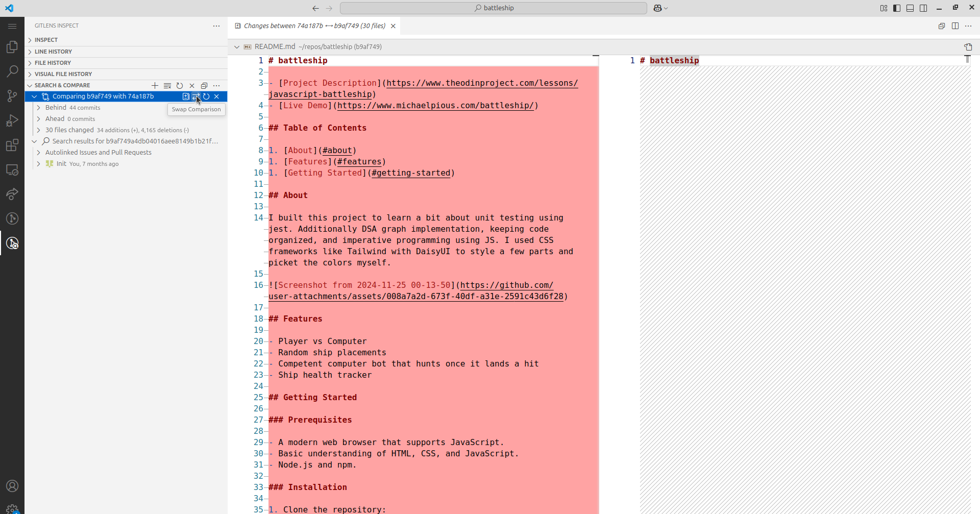This screenshot has height=514, width=980.
Task: Click the Swap Comparison icon
Action: coord(196,96)
